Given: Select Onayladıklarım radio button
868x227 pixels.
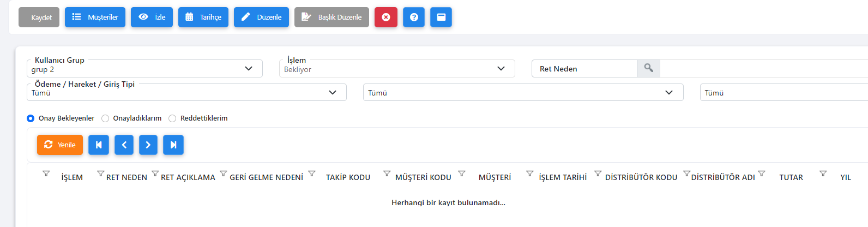Looking at the screenshot, I should (105, 118).
